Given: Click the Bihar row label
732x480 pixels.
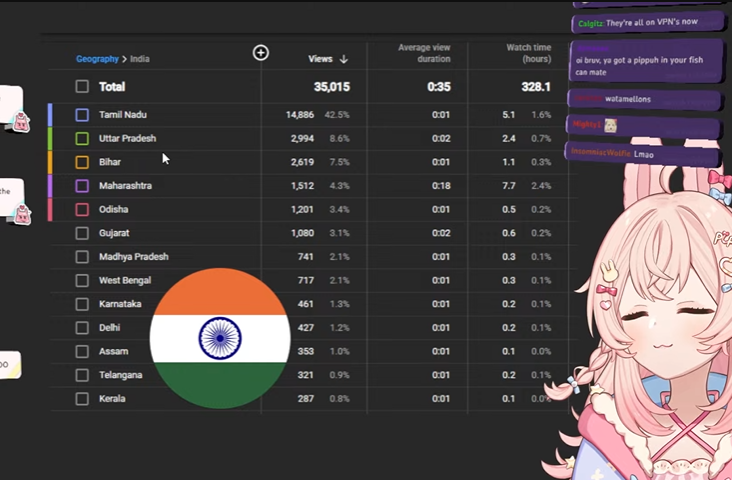Looking at the screenshot, I should coord(110,162).
